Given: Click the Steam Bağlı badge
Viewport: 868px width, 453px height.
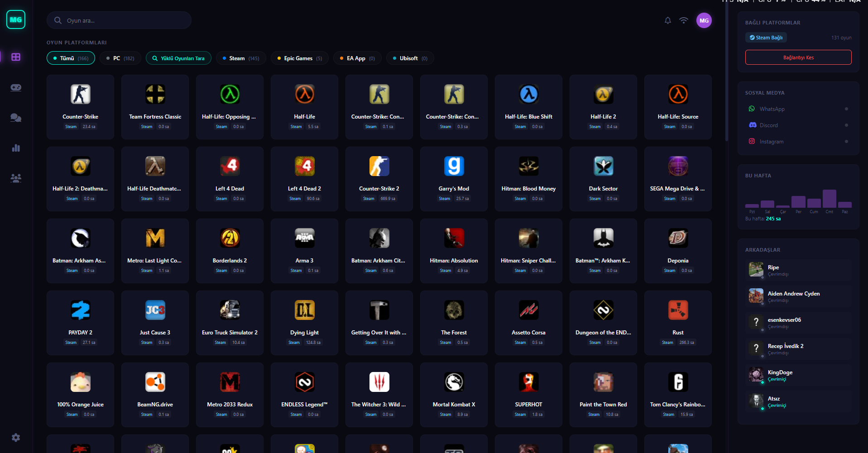Looking at the screenshot, I should [x=766, y=38].
